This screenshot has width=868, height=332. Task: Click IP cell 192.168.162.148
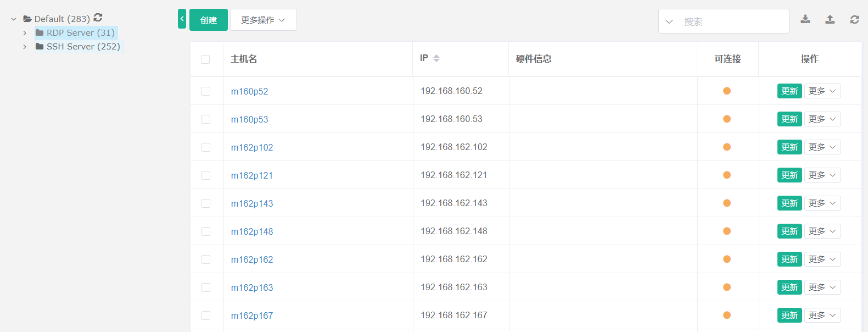tap(454, 231)
